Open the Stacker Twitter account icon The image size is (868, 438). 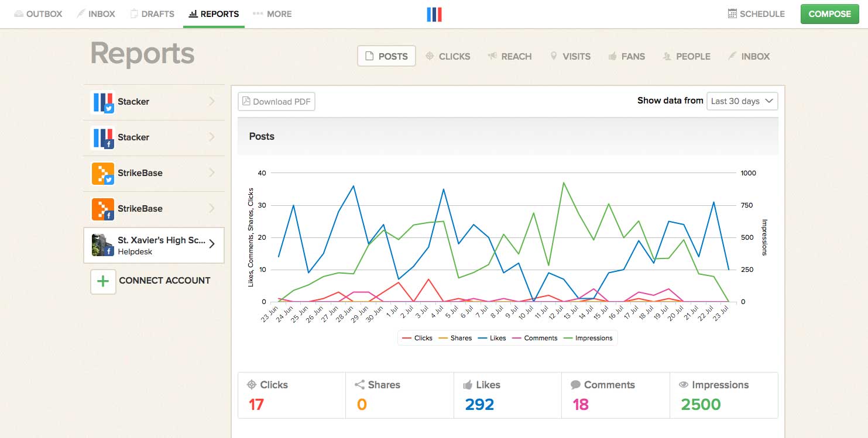[102, 102]
